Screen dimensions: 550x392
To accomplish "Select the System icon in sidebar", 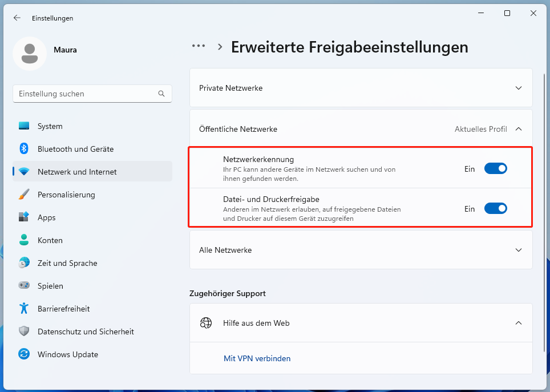I will coord(25,126).
